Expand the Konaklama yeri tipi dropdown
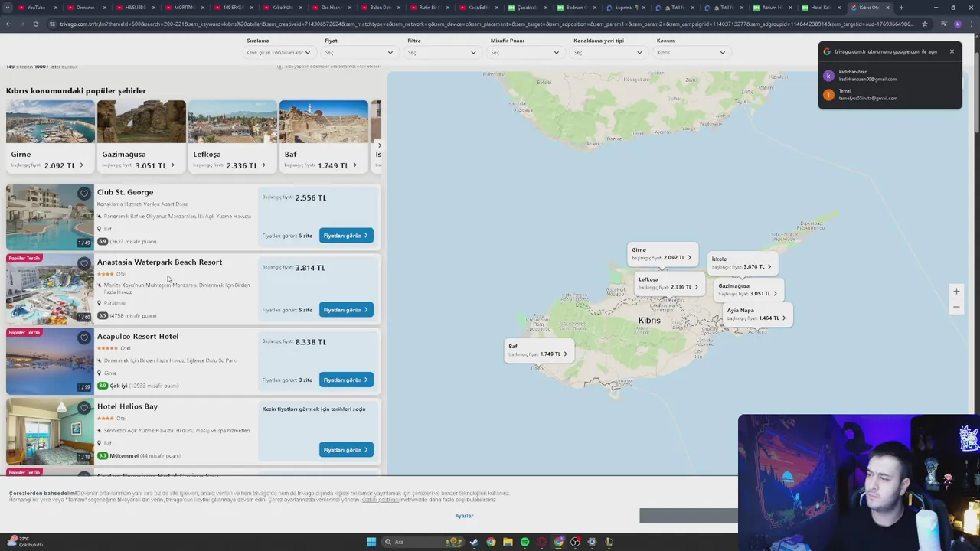The height and width of the screenshot is (551, 980). (x=608, y=53)
